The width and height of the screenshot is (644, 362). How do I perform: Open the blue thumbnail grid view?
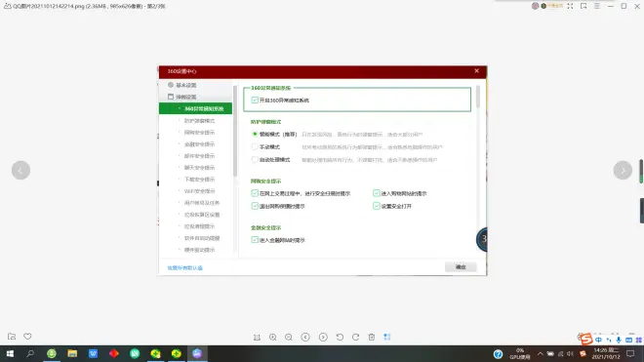coord(387,338)
